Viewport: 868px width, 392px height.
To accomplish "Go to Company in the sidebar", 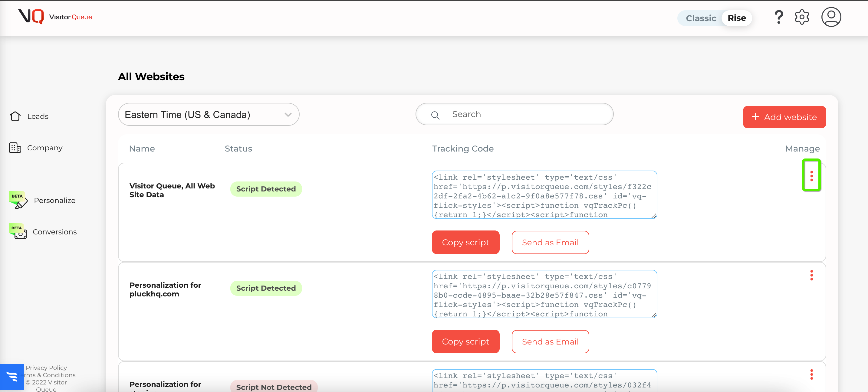I will (45, 148).
